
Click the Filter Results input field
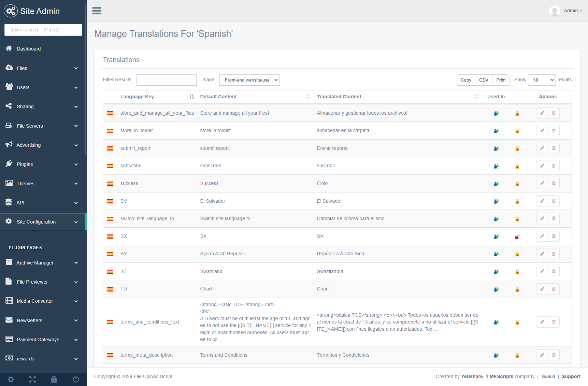click(x=166, y=80)
